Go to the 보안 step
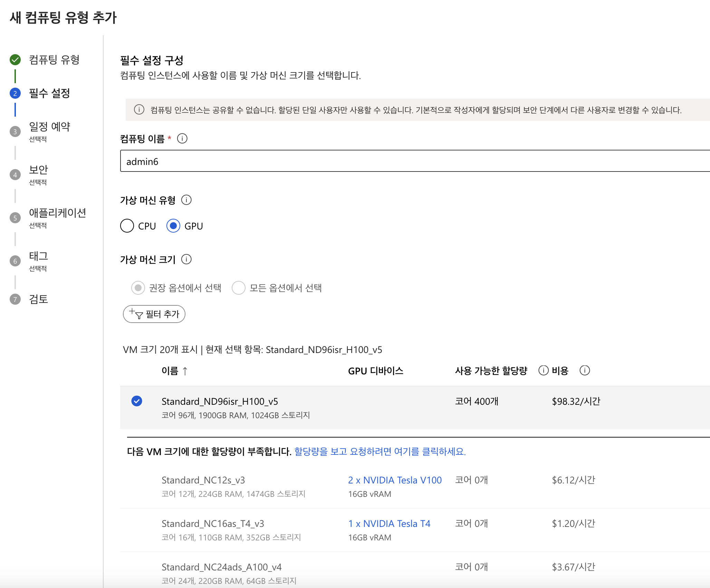Screen dimensions: 710x588 point(38,170)
